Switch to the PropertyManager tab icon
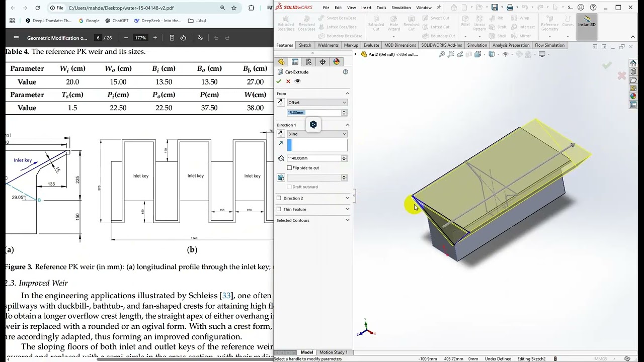Screen dimensions: 644x362 pos(295,62)
